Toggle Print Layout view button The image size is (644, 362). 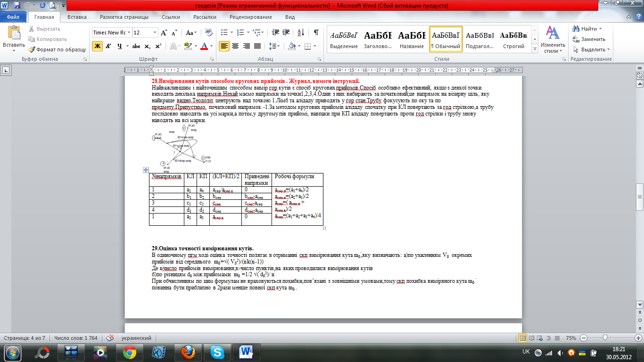click(522, 338)
